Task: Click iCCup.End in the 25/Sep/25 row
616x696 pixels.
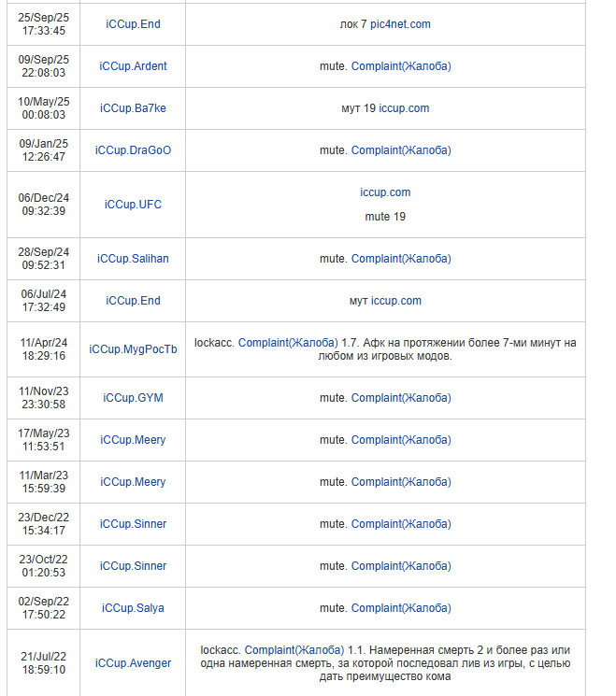Action: point(133,24)
